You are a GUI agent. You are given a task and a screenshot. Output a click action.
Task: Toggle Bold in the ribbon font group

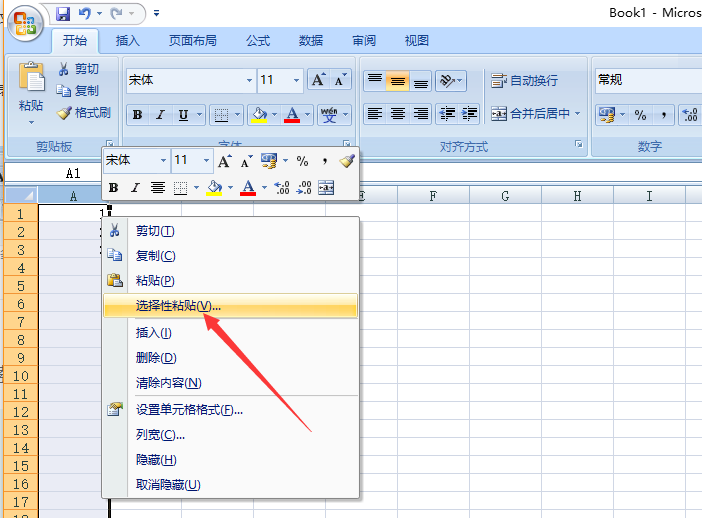[x=137, y=115]
